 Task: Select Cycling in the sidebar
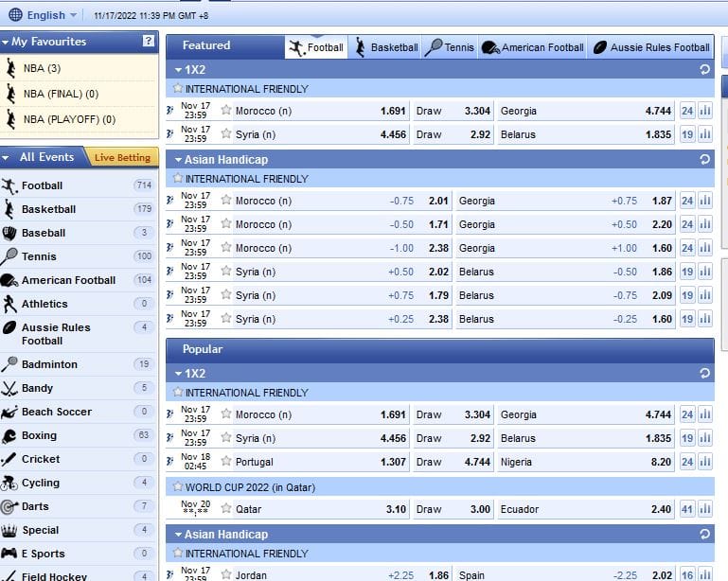(78, 483)
